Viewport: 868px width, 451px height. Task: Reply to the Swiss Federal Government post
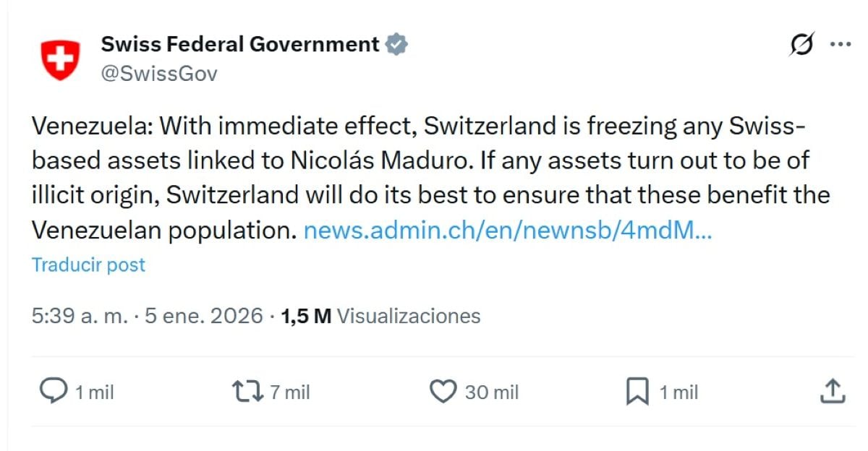click(x=53, y=392)
